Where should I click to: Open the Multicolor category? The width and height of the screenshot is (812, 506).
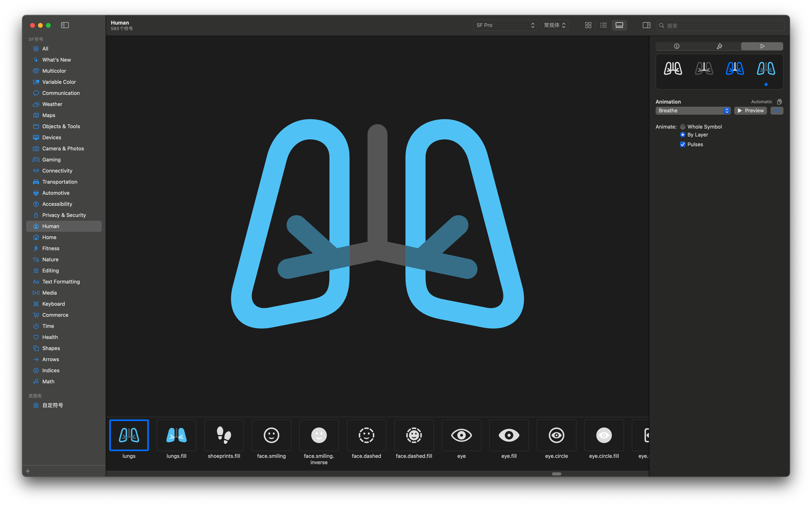64,71
